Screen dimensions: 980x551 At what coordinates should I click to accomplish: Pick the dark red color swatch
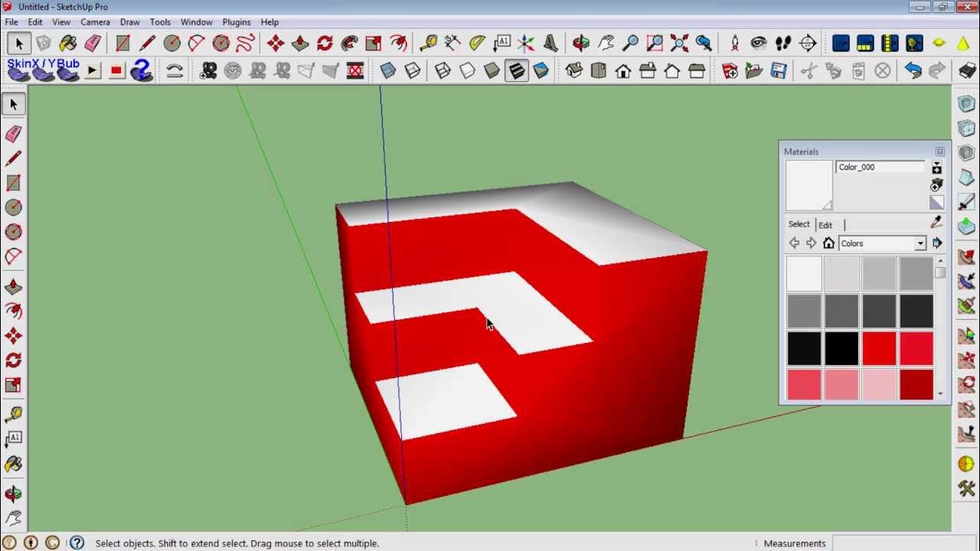pyautogui.click(x=916, y=384)
